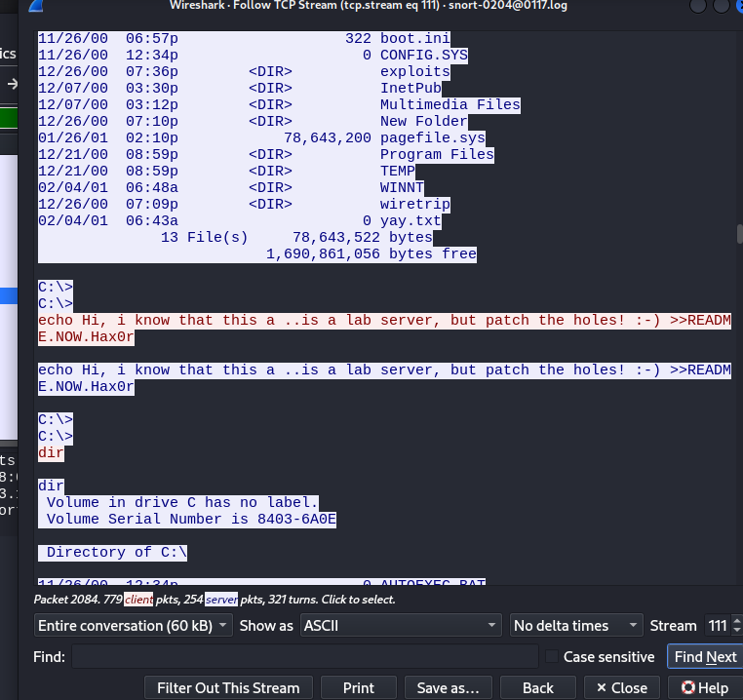The width and height of the screenshot is (743, 700).
Task: Click the Close button
Action: 622,687
